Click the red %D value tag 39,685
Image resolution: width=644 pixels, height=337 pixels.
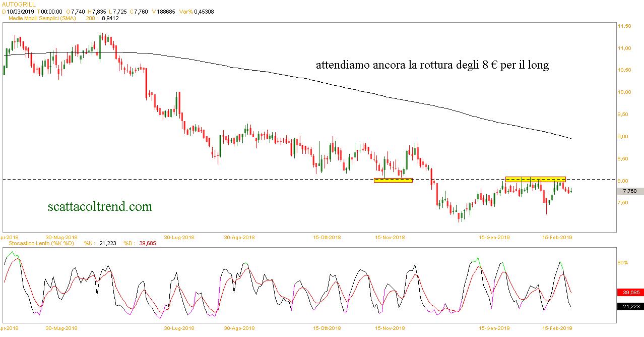(630, 292)
